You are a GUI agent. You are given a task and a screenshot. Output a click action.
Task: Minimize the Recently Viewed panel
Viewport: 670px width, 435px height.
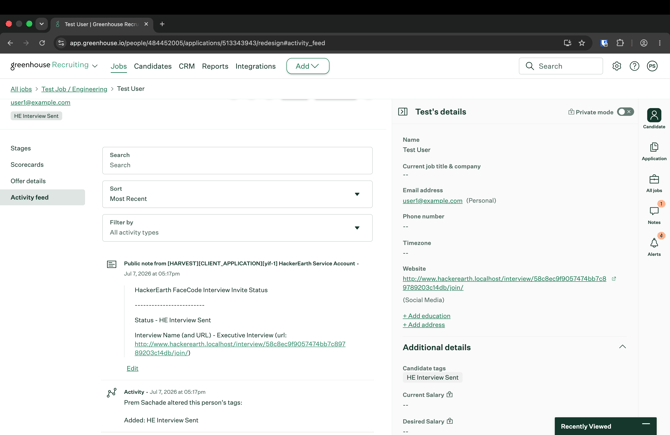tap(646, 424)
